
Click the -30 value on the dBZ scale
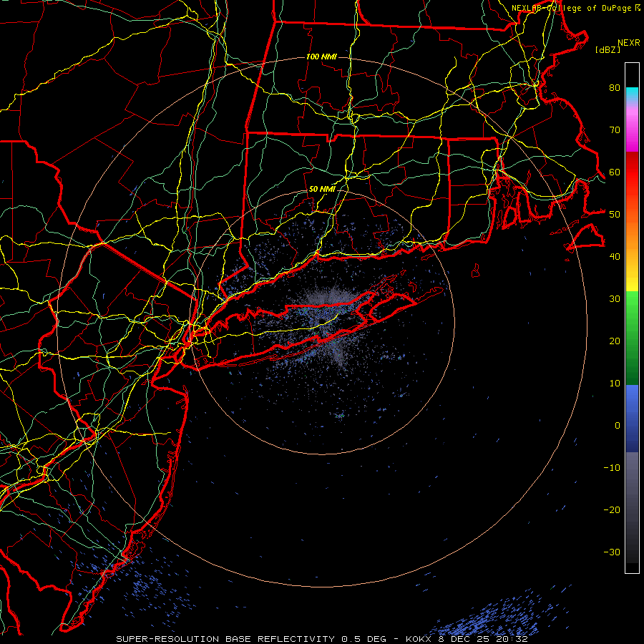(612, 552)
